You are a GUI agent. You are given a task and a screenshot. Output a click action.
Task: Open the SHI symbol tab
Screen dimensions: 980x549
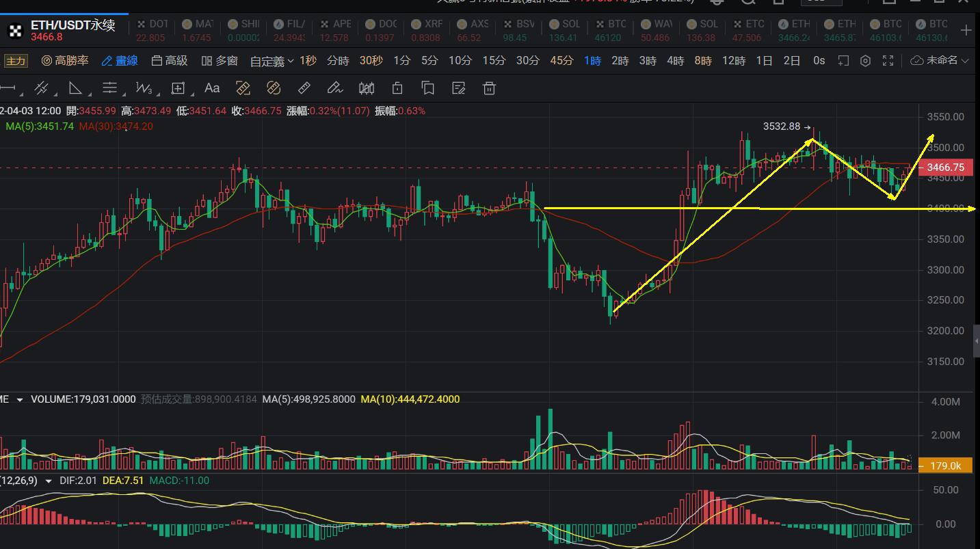244,31
